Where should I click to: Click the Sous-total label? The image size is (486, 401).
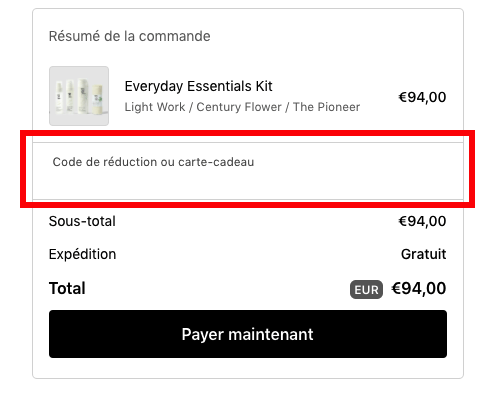point(82,221)
